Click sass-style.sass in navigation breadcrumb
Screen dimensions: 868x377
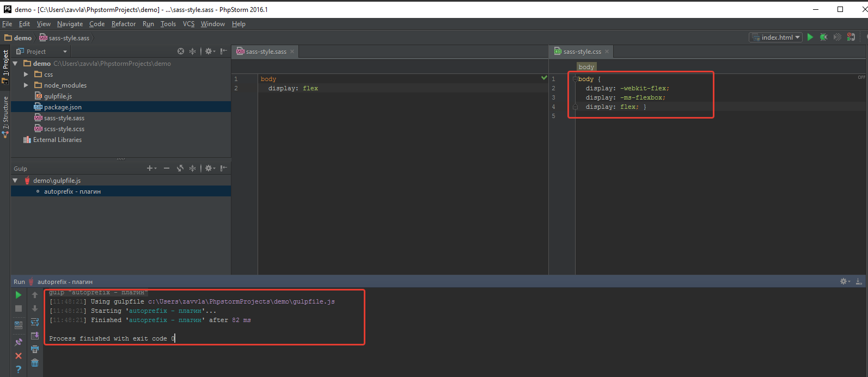coord(64,38)
